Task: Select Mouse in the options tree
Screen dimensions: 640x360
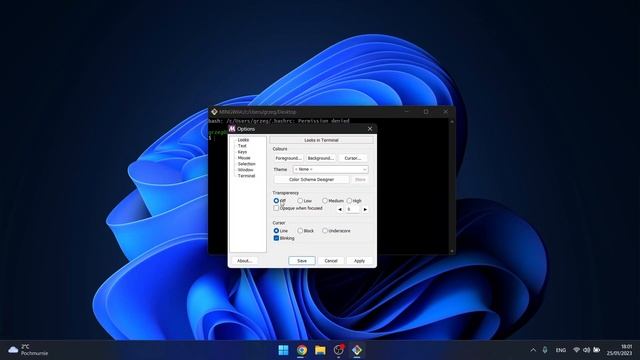Action: (x=244, y=158)
